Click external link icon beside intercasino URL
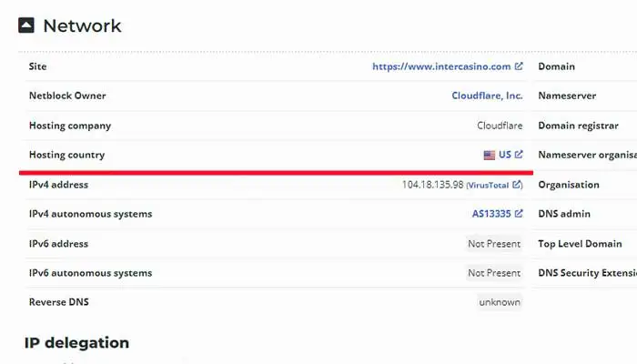The image size is (637, 364). tap(519, 66)
